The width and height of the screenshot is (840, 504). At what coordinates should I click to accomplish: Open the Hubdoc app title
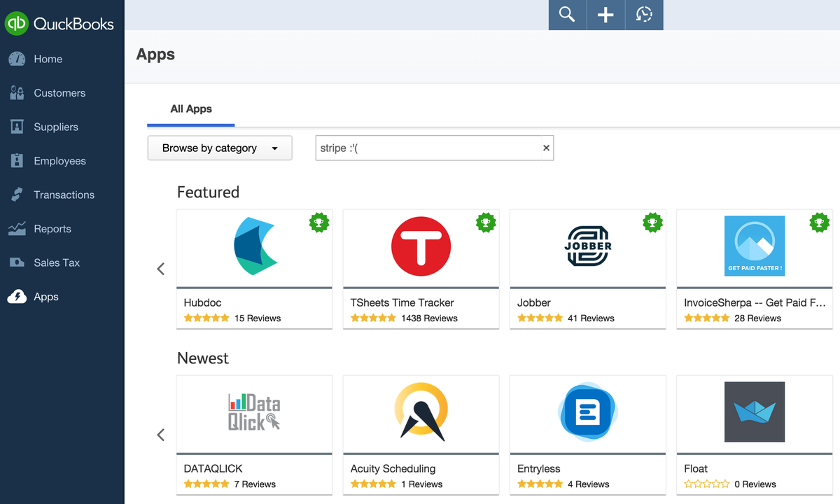pyautogui.click(x=202, y=302)
